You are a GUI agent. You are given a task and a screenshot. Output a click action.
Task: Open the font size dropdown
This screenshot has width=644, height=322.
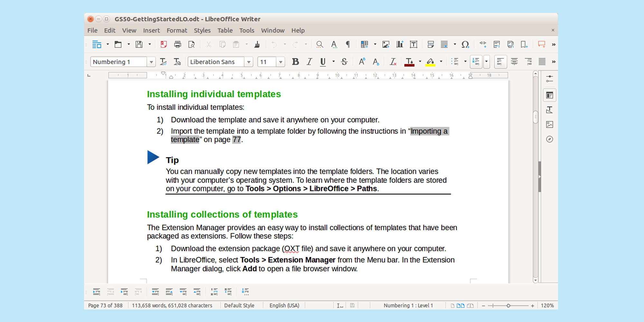click(280, 62)
